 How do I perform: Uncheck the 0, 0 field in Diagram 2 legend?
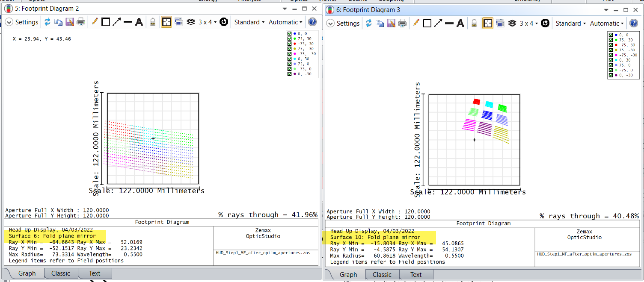pos(290,33)
